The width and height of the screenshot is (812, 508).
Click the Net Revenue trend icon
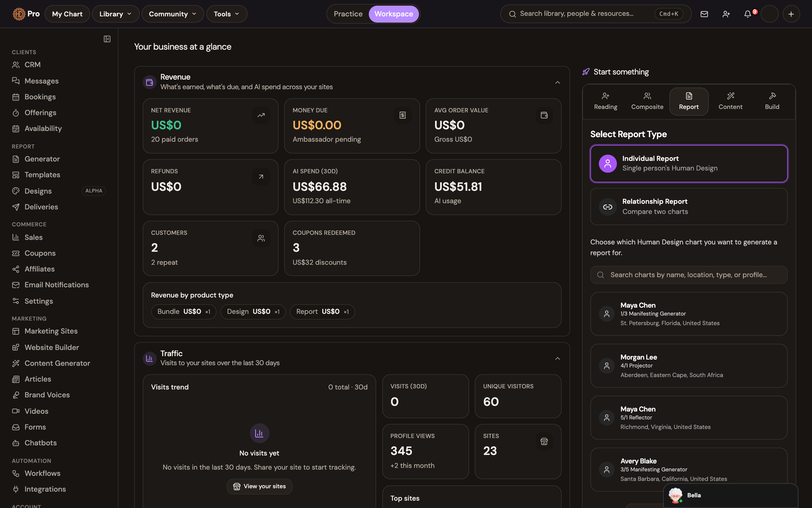(261, 116)
